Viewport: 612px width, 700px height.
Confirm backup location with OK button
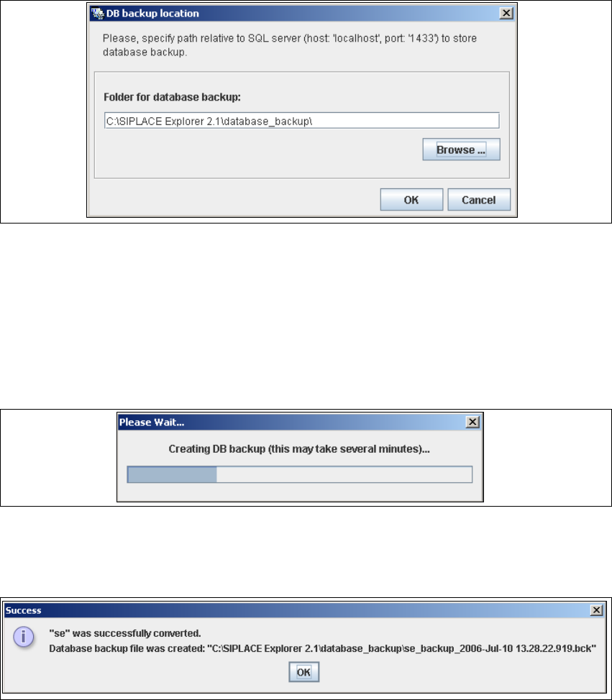pyautogui.click(x=411, y=200)
